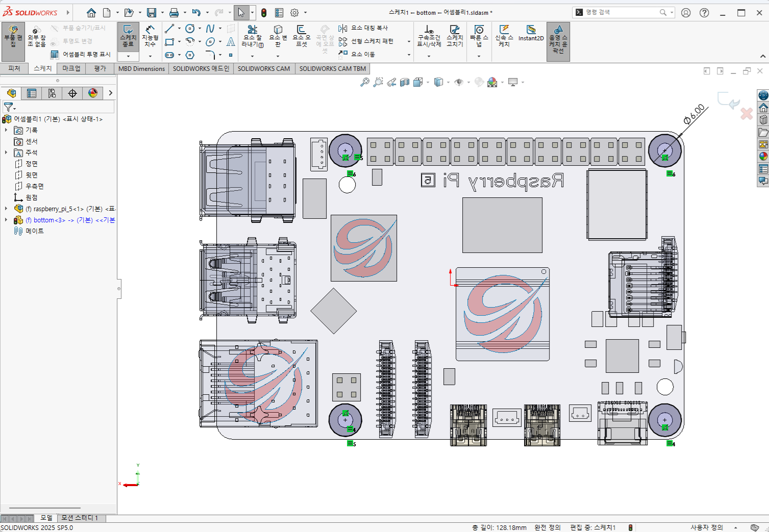Expand the 주석 annotations folder in tree

(6, 153)
